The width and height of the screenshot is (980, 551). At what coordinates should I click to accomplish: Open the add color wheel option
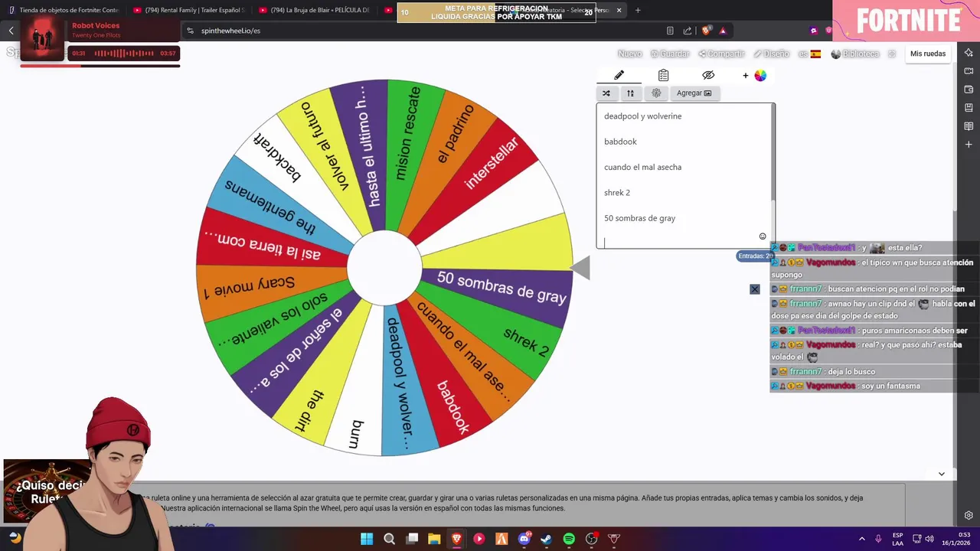point(754,75)
